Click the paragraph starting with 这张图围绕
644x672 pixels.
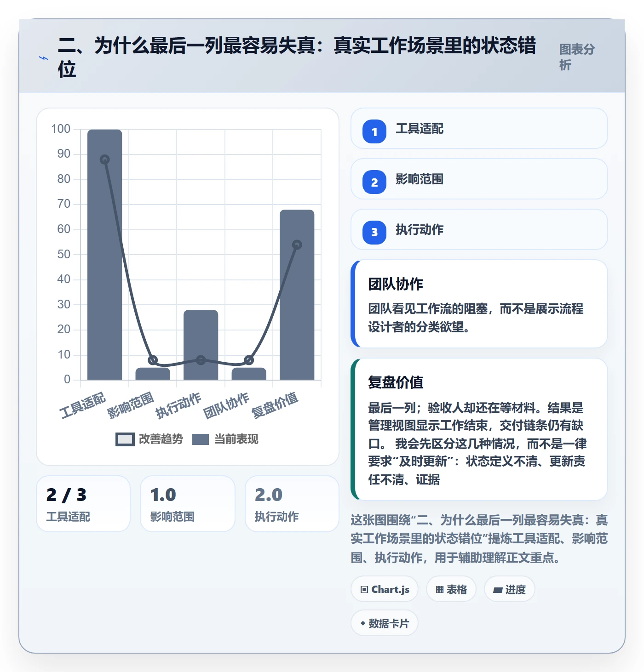(479, 539)
